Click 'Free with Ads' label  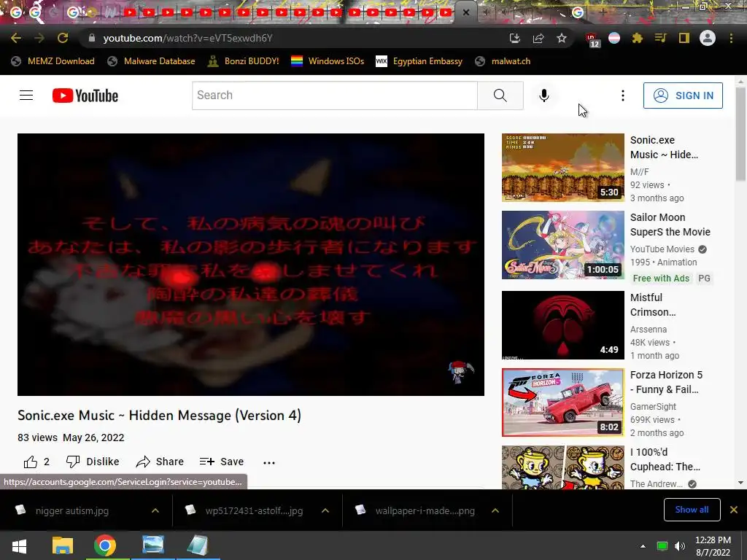(x=661, y=278)
